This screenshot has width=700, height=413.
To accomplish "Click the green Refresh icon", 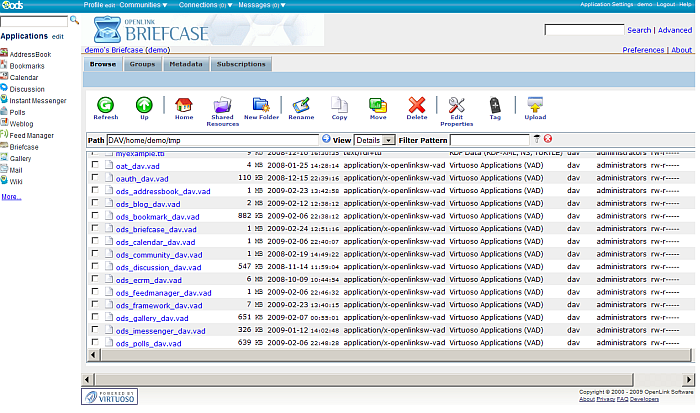I will [x=105, y=103].
